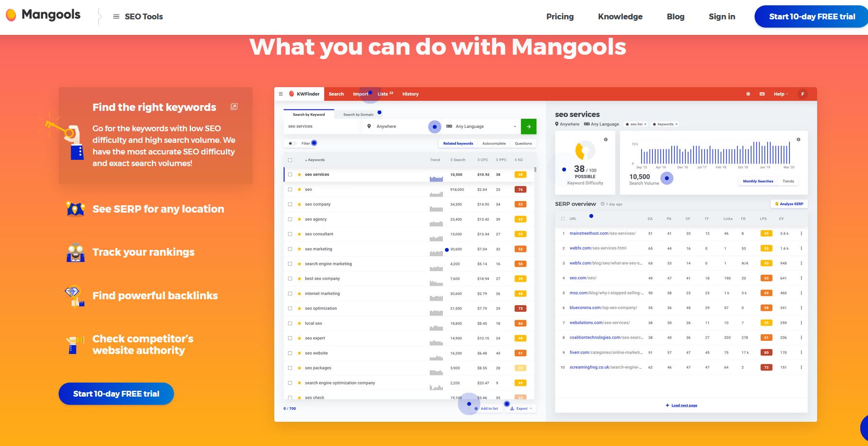
Task: Click the star icon next to seo company
Action: 300,204
